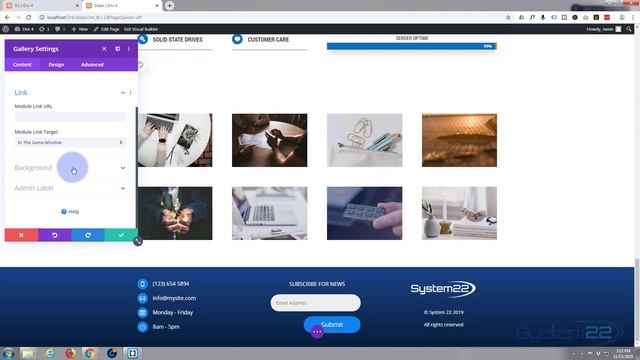
Task: Click the Email Address input field
Action: (316, 303)
